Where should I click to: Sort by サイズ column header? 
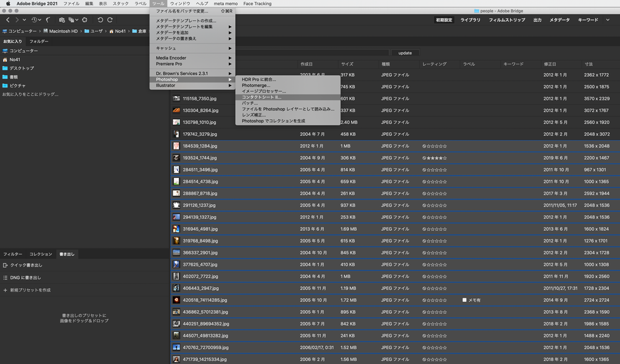click(x=347, y=64)
